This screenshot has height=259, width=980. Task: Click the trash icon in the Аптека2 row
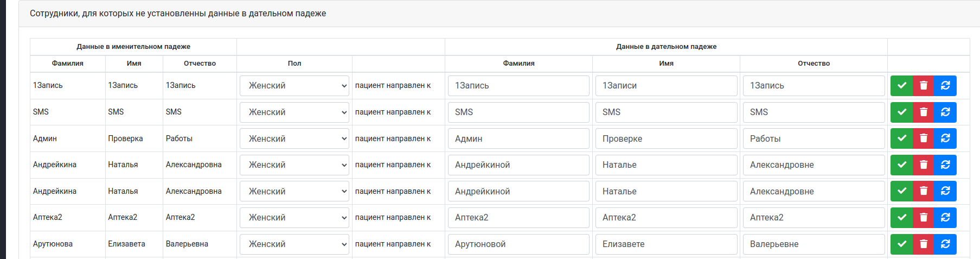pos(923,218)
